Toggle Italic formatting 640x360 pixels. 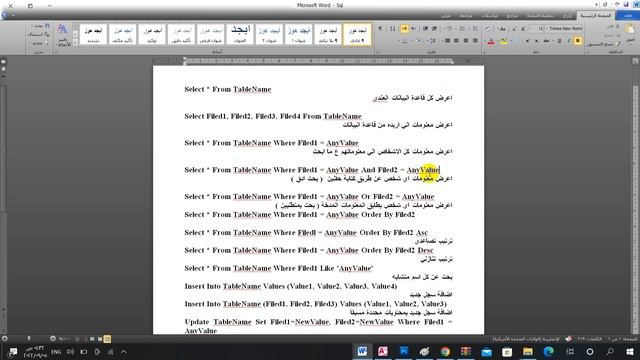pyautogui.click(x=569, y=41)
